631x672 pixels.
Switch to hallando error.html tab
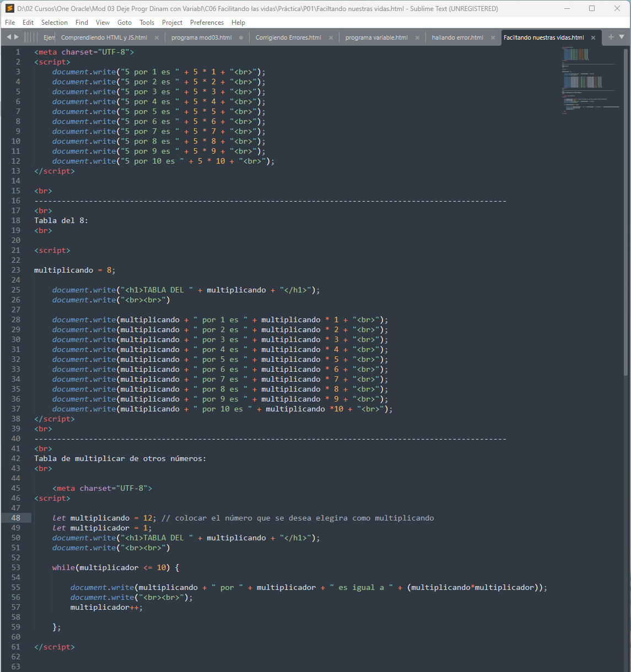[457, 37]
